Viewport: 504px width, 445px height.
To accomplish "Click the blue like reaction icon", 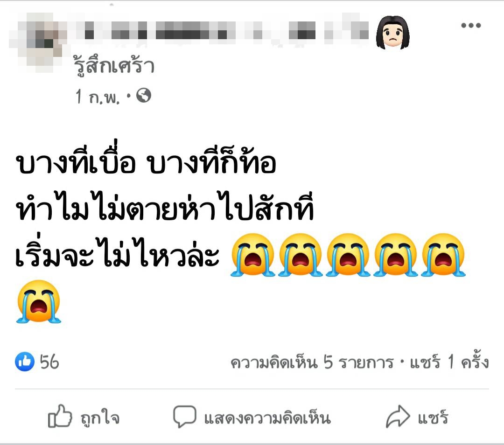I will click(x=25, y=362).
